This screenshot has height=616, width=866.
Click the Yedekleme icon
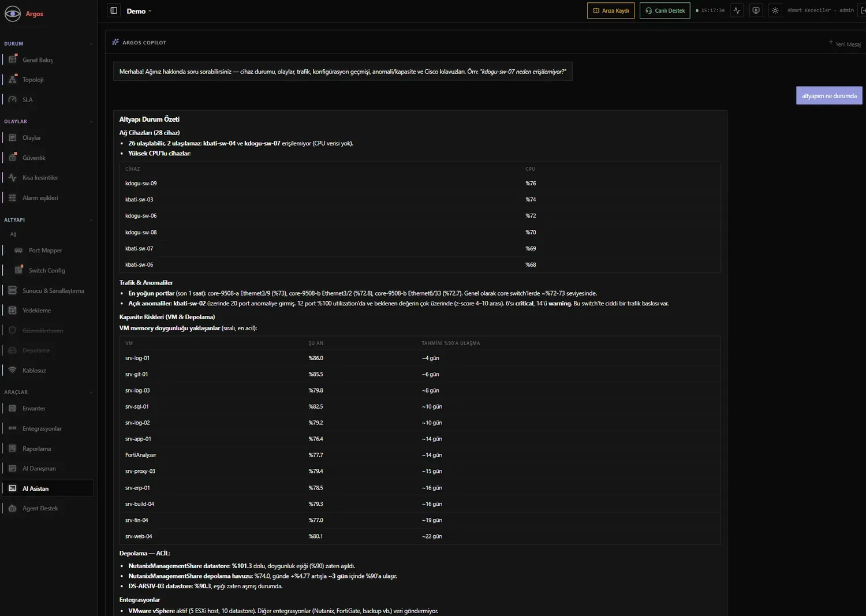coord(13,310)
